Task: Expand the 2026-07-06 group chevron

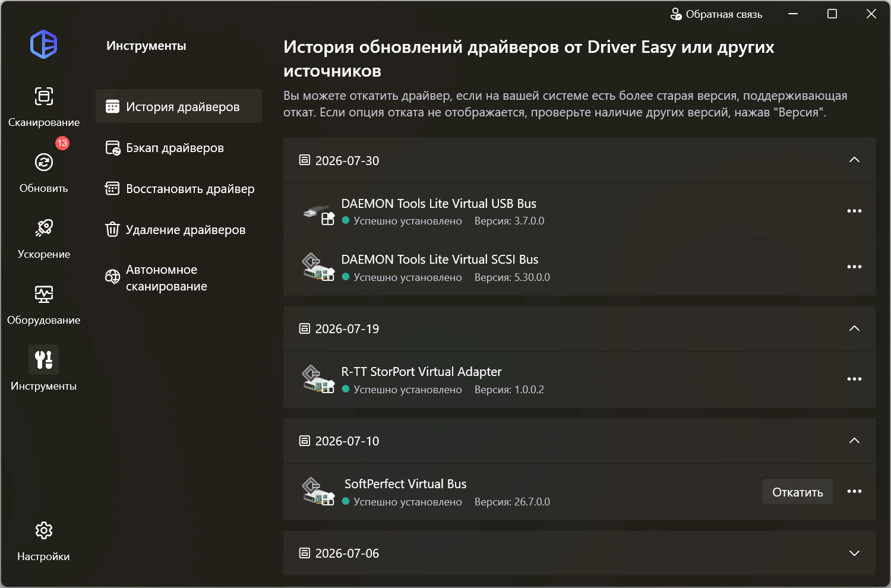Action: click(854, 553)
